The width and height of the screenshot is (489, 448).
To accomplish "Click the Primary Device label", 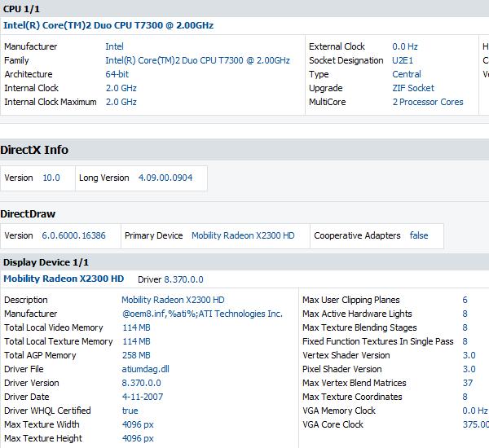I will pyautogui.click(x=153, y=235).
